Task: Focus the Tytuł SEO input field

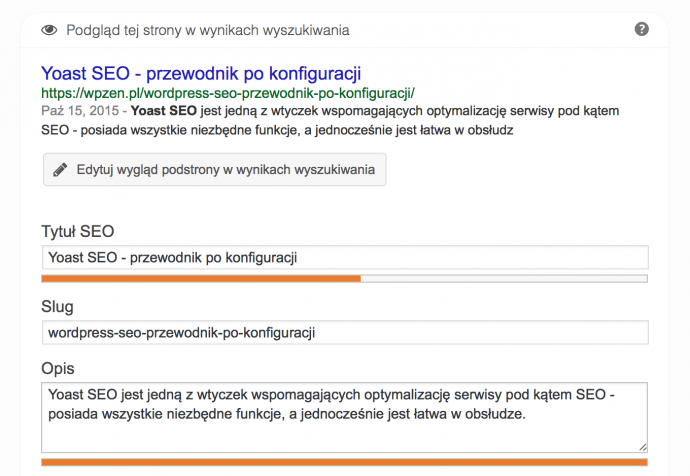Action: pyautogui.click(x=345, y=257)
